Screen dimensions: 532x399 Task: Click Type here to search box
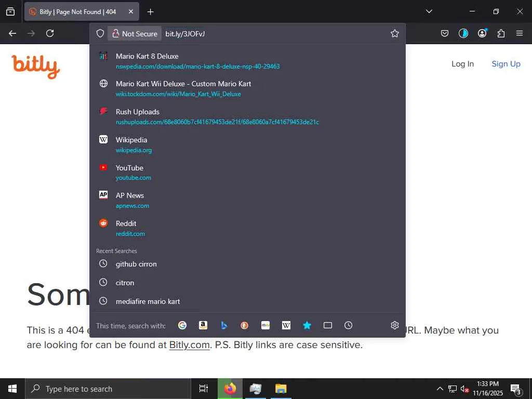tap(108, 389)
